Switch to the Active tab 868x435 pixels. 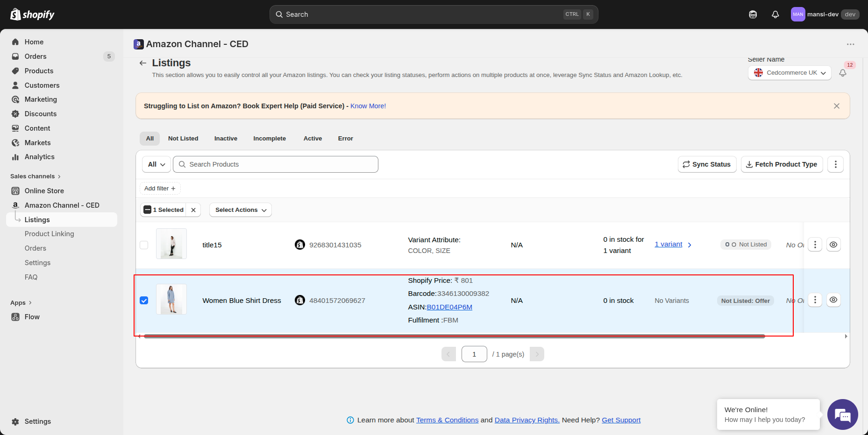coord(313,139)
